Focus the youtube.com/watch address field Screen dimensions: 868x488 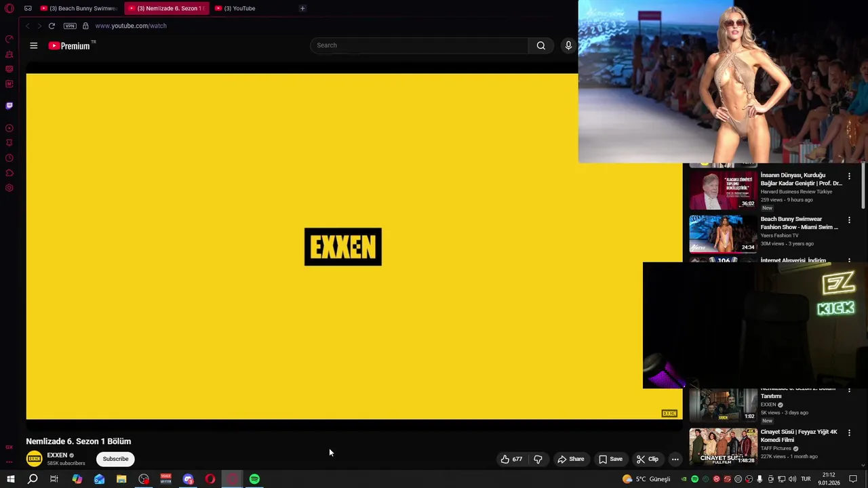tap(131, 26)
